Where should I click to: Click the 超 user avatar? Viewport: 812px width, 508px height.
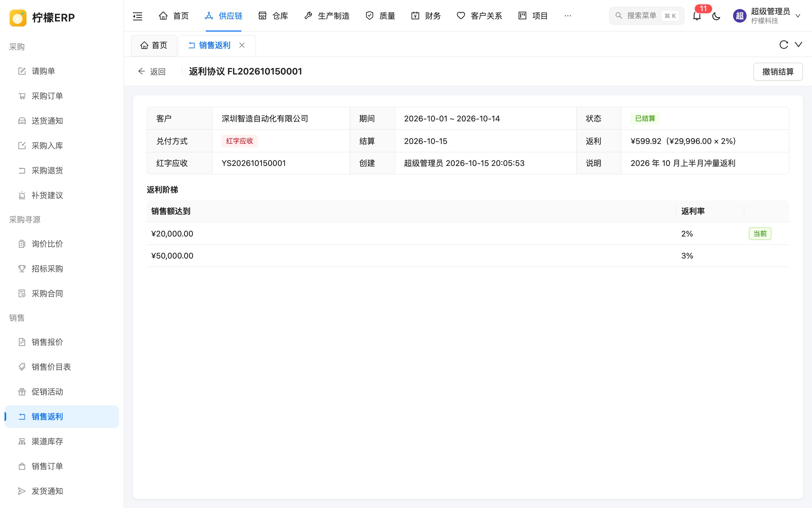740,16
